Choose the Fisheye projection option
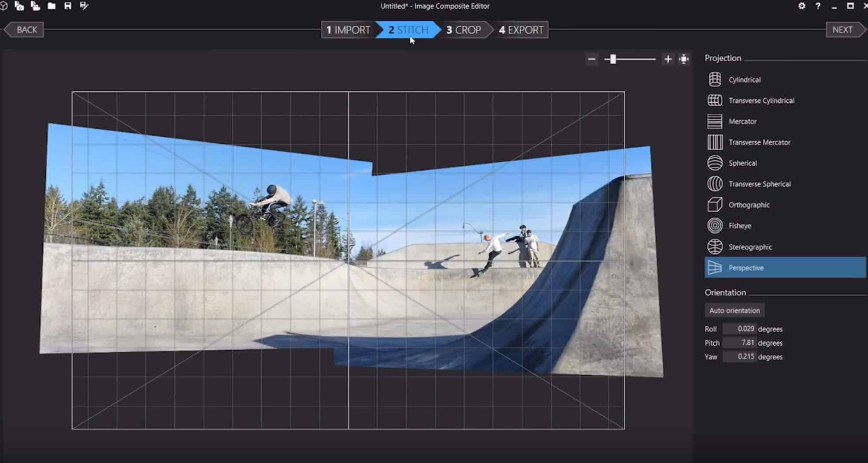Viewport: 868px width, 463px height. (739, 226)
